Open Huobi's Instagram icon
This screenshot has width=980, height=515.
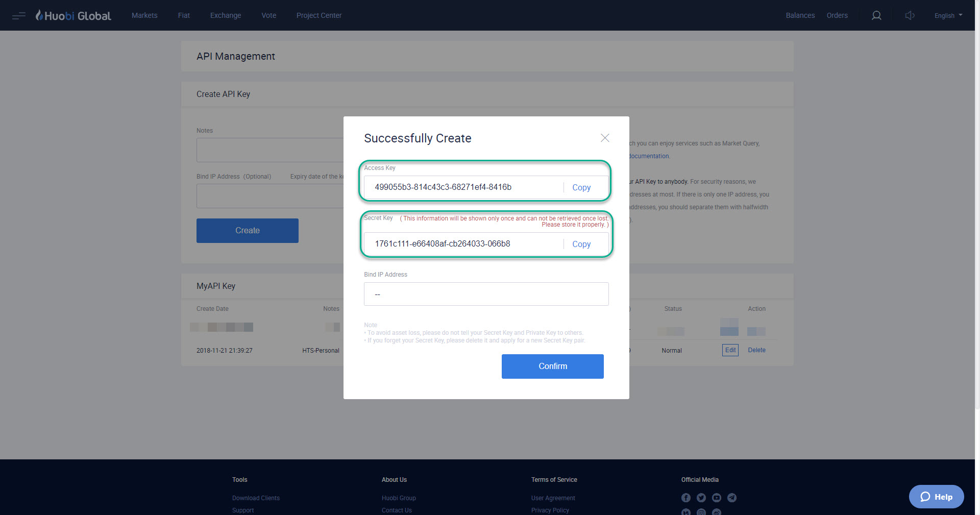click(x=701, y=512)
